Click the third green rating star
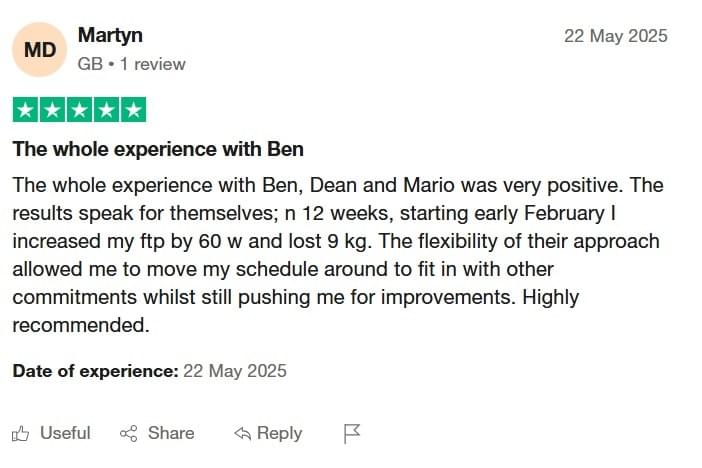Image resolution: width=702 pixels, height=468 pixels. (x=79, y=110)
